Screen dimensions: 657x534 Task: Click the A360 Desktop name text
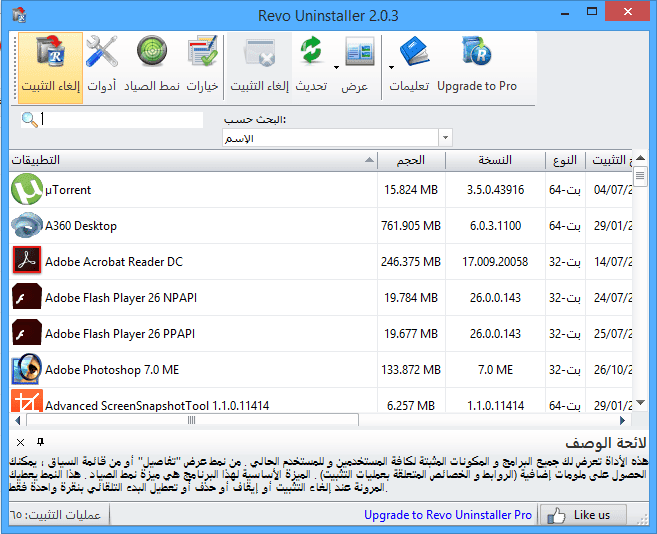point(81,226)
